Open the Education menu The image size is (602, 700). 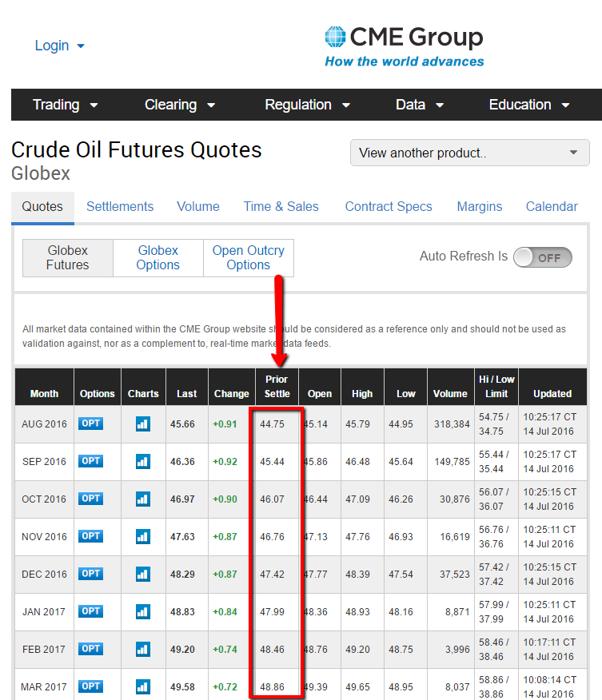tap(529, 105)
